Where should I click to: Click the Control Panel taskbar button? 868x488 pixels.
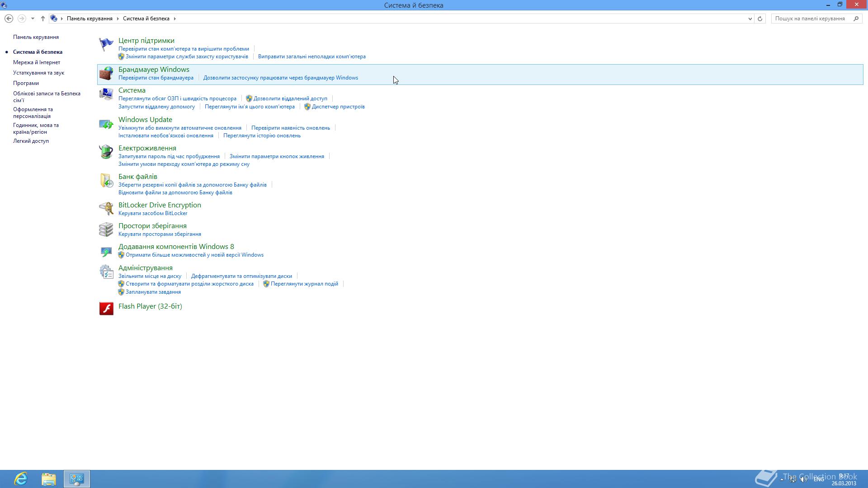[77, 479]
